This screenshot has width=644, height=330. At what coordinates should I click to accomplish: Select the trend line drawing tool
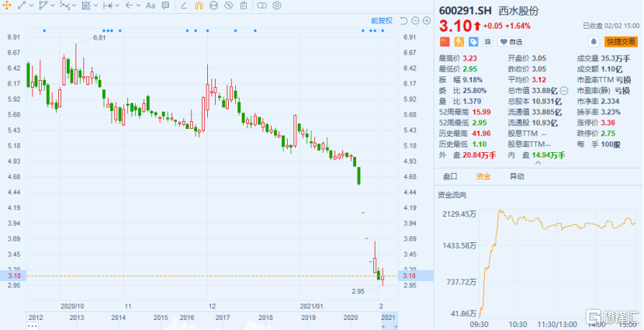(22, 5)
